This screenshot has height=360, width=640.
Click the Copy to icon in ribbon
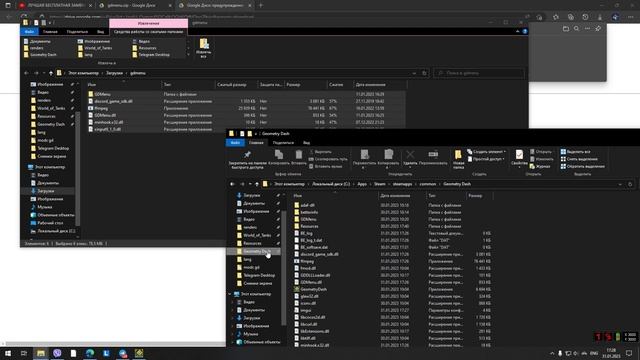388,154
